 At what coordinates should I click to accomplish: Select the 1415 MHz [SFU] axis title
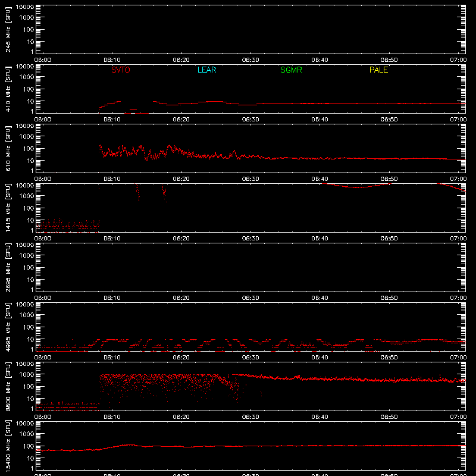[x=8, y=209]
